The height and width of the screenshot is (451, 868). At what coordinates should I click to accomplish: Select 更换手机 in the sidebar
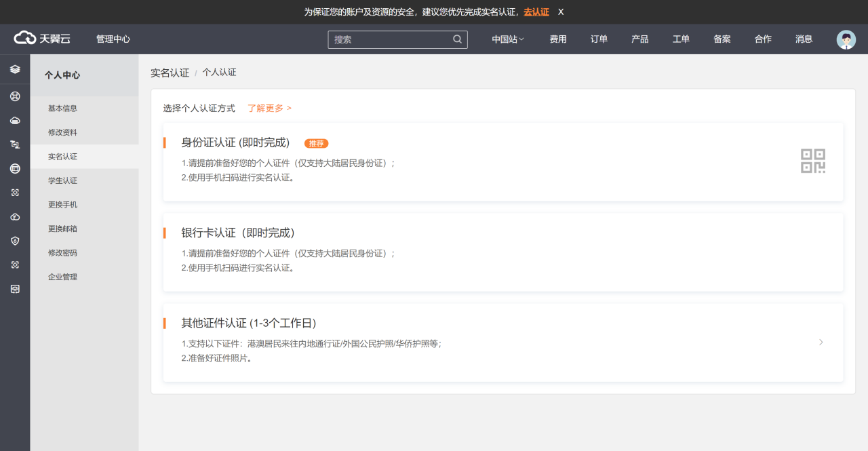(x=84, y=205)
